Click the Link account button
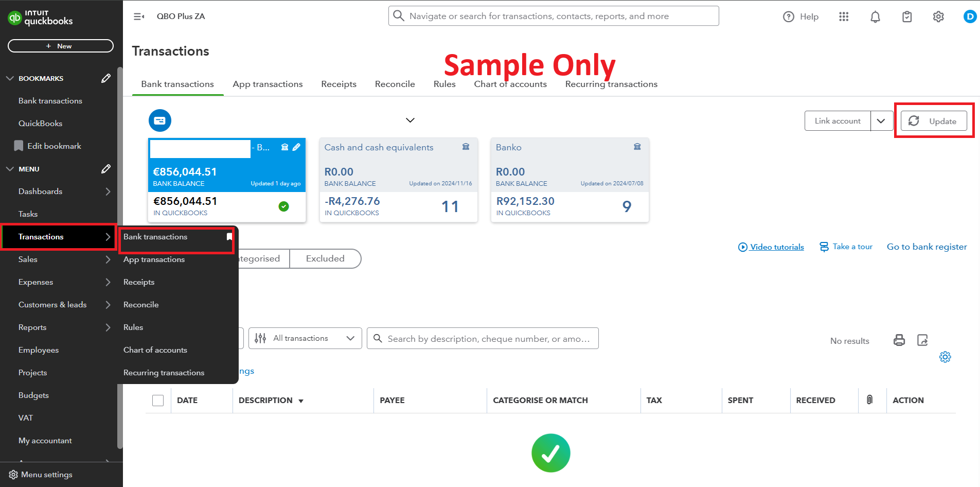This screenshot has width=980, height=487. [838, 121]
